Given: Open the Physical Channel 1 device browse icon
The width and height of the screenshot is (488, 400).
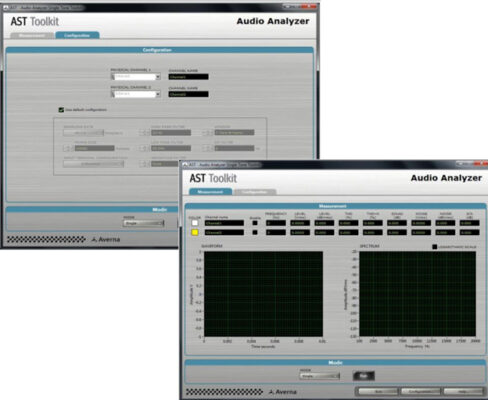Looking at the screenshot, I should coord(113,77).
